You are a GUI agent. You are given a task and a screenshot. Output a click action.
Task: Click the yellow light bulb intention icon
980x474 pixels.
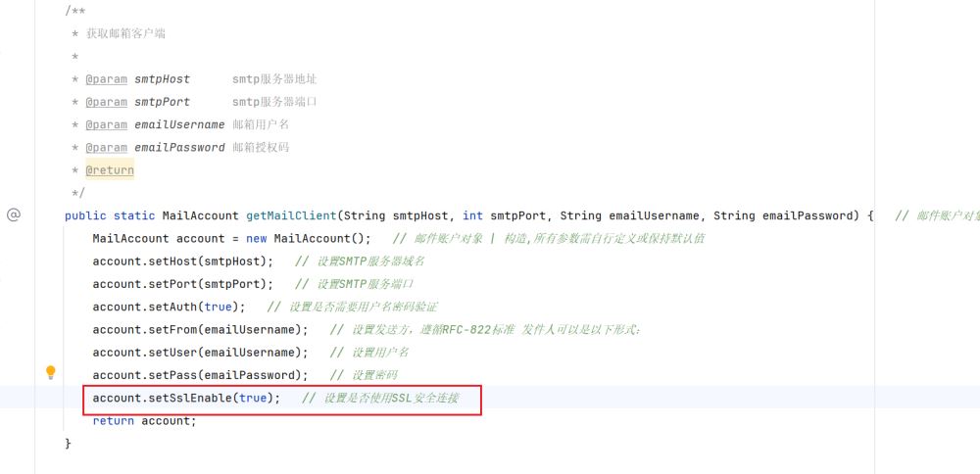[51, 373]
